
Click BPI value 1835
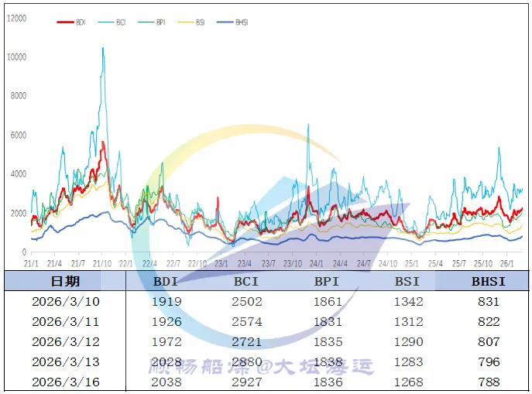pyautogui.click(x=328, y=342)
